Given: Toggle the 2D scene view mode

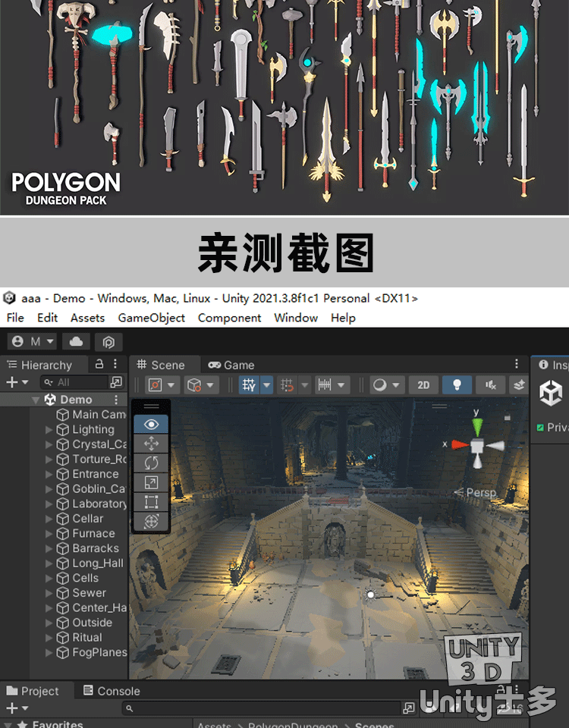Looking at the screenshot, I should (423, 385).
